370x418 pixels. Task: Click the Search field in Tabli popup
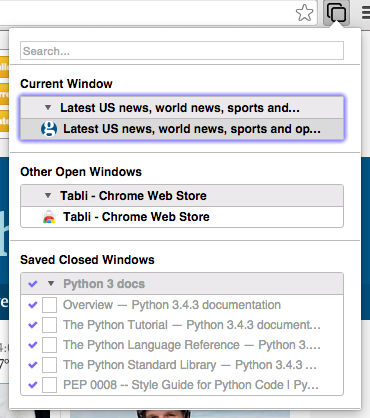point(182,51)
